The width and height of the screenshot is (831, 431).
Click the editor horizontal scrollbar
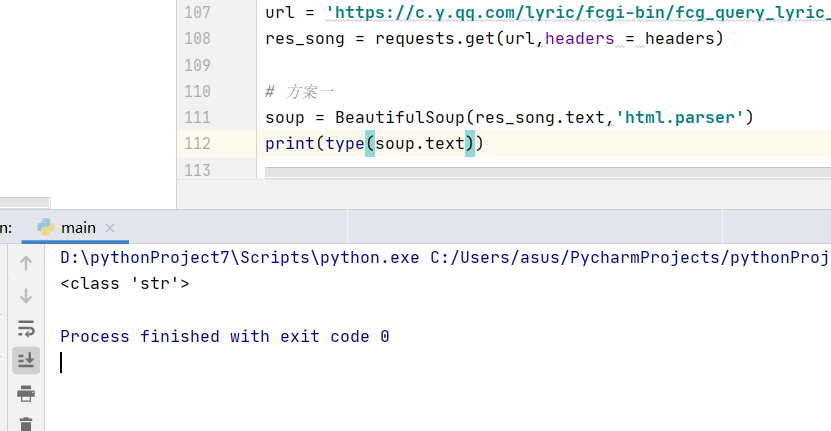[x=548, y=172]
